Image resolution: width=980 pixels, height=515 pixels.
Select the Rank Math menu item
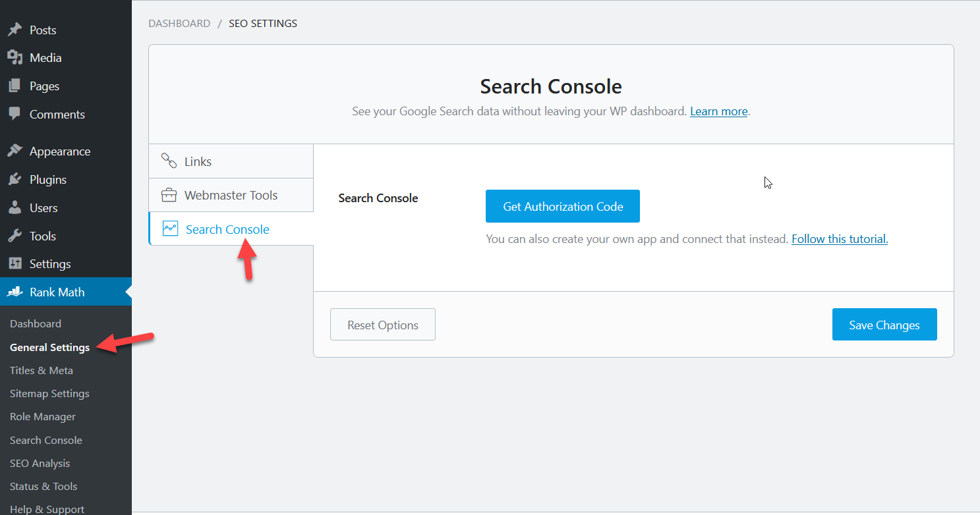[x=66, y=292]
